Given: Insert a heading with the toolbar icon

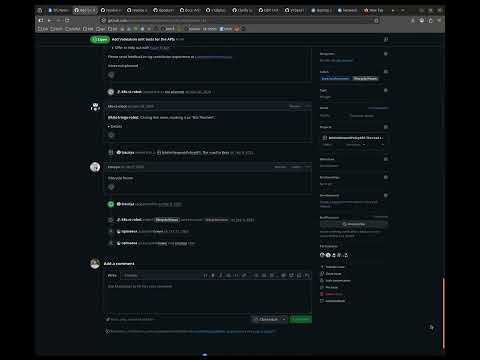Looking at the screenshot, I should pyautogui.click(x=205, y=275).
